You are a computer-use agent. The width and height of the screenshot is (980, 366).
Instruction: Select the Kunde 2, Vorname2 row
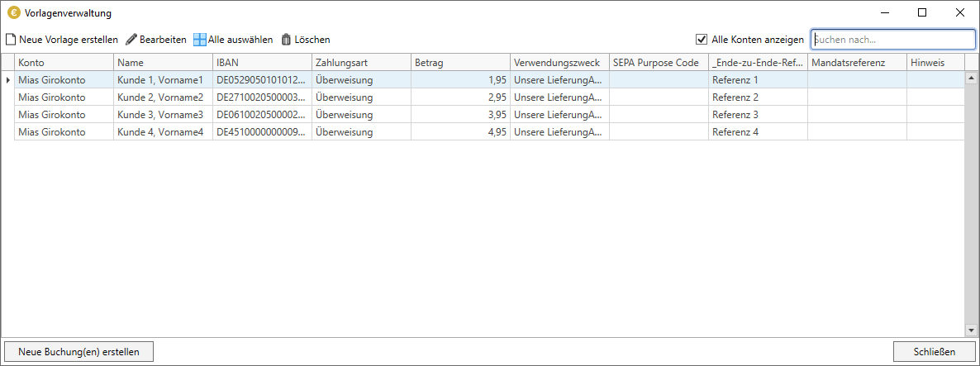(x=160, y=97)
